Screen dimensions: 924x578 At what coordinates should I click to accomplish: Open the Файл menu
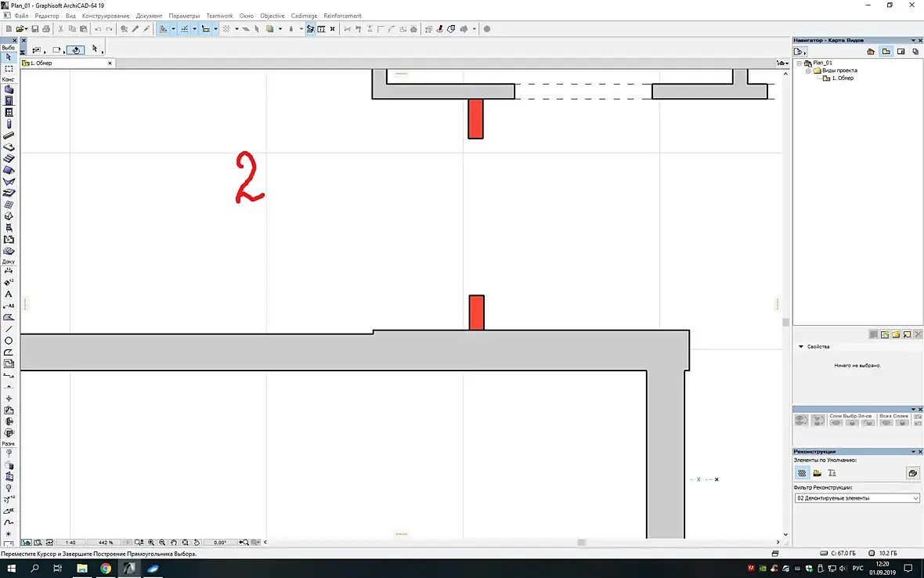21,16
